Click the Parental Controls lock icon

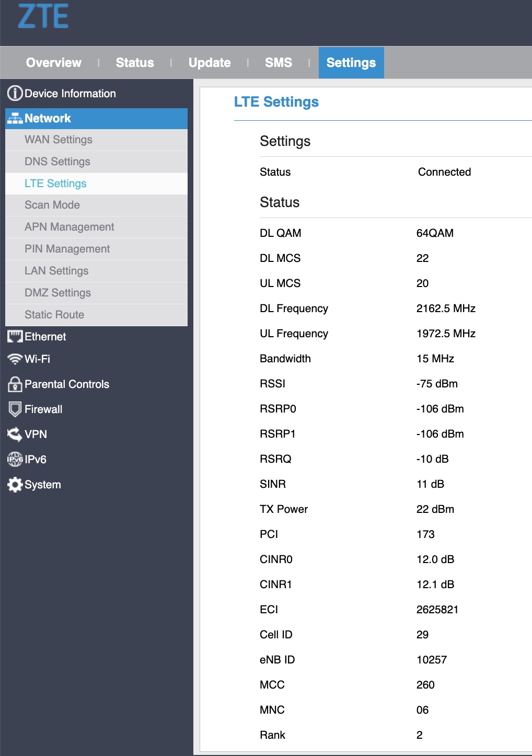coord(15,384)
